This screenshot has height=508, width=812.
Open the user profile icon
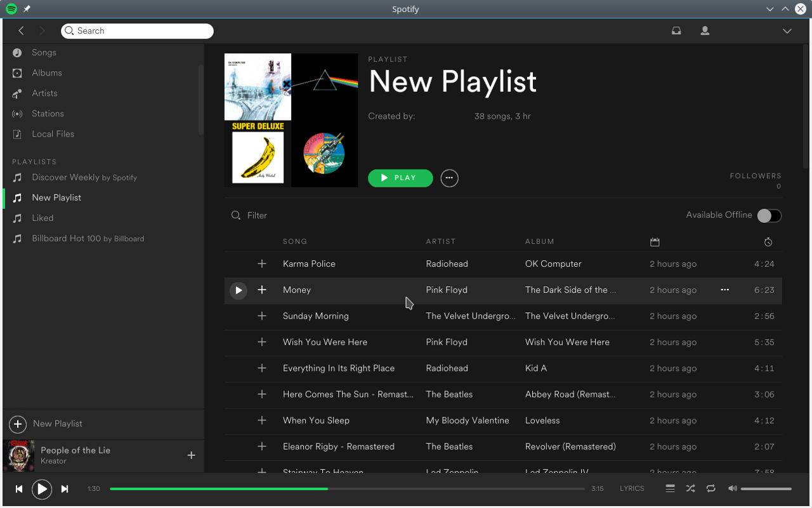point(705,30)
